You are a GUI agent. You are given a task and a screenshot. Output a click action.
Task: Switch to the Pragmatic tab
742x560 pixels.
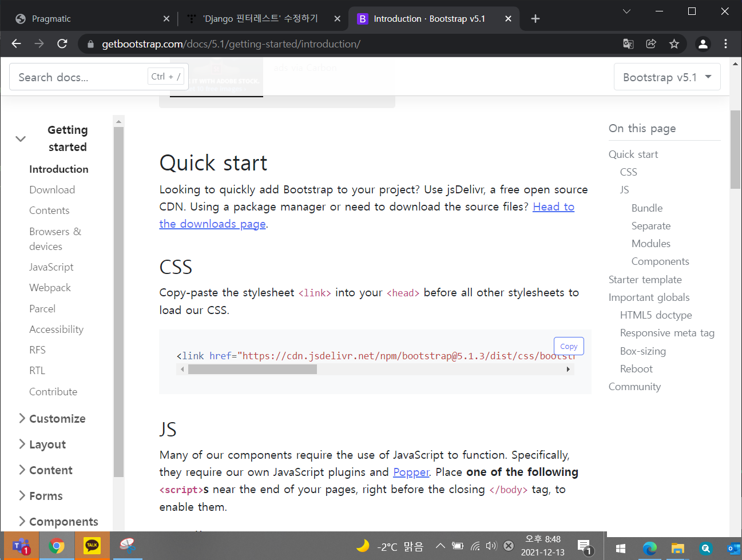92,19
